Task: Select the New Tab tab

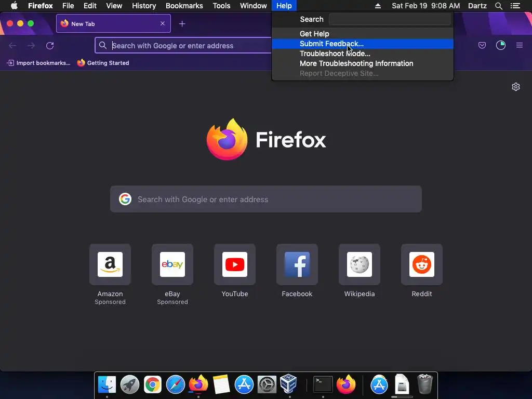Action: point(113,23)
